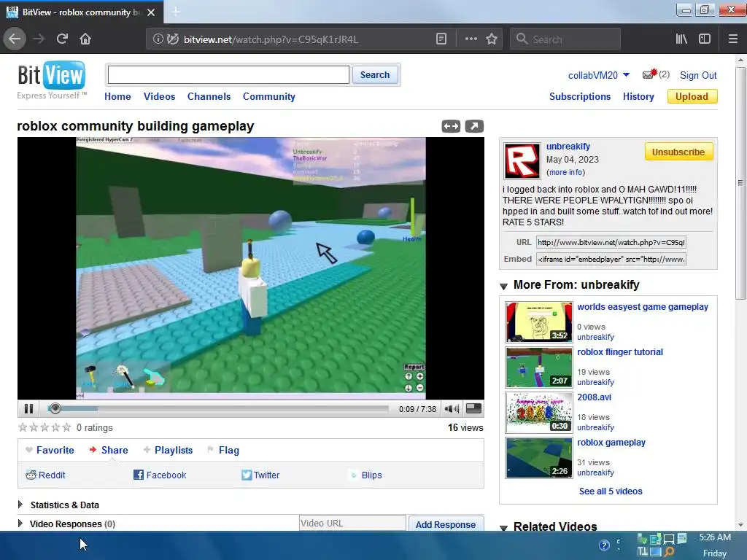Go back with the browser back arrow
This screenshot has height=560, width=747.
pyautogui.click(x=15, y=39)
